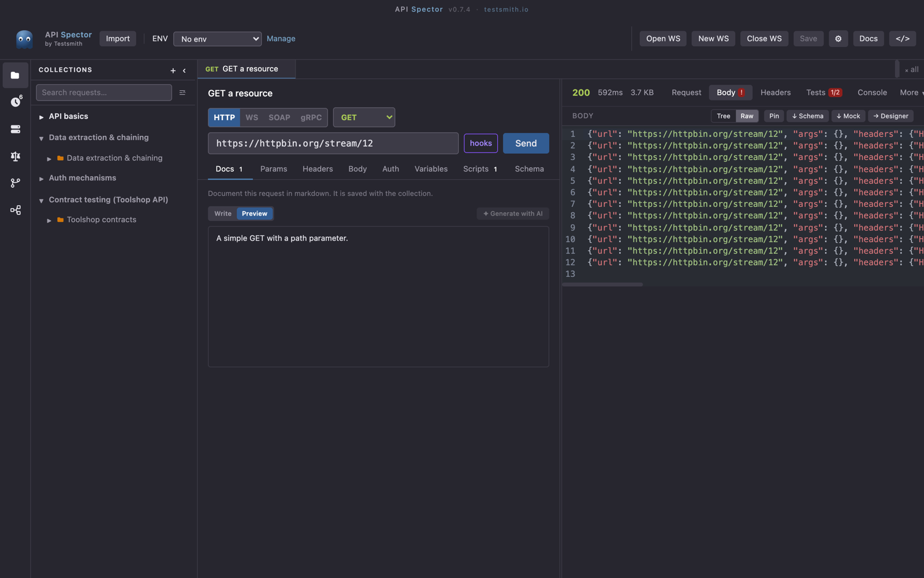Open the Params request tab
Screen dimensions: 924x578
274,169
